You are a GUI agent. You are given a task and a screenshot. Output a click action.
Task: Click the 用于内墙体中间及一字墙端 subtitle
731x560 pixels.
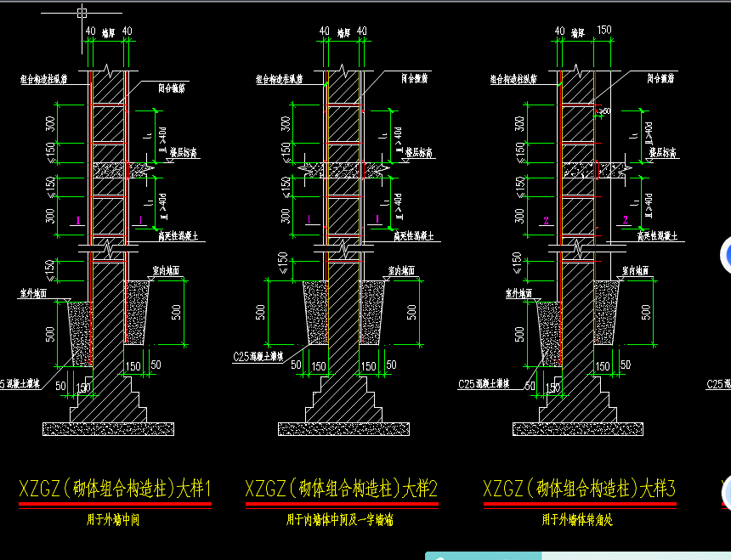341,519
